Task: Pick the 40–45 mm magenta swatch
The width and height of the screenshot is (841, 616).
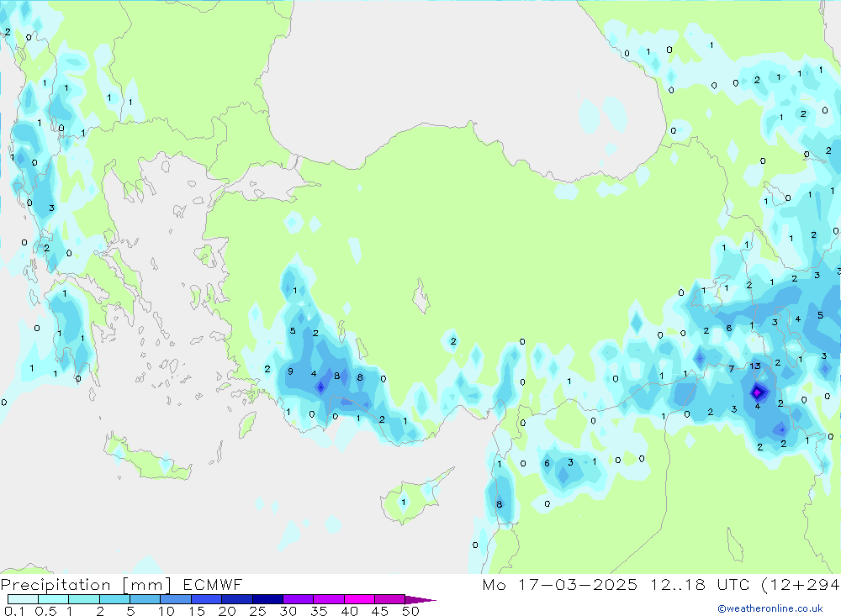Action: coord(359,599)
